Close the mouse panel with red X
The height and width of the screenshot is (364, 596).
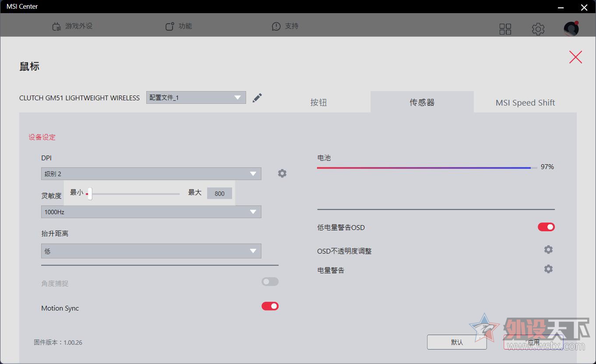pos(575,57)
